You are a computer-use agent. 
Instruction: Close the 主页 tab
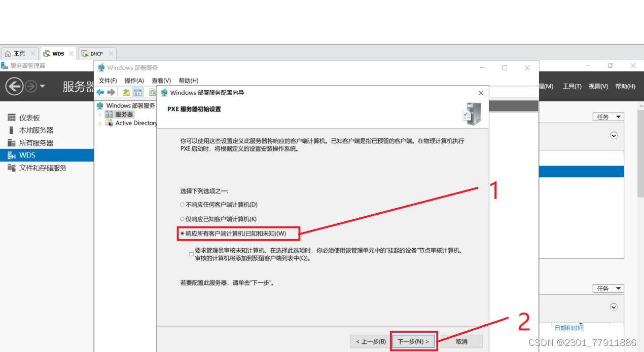[33, 54]
